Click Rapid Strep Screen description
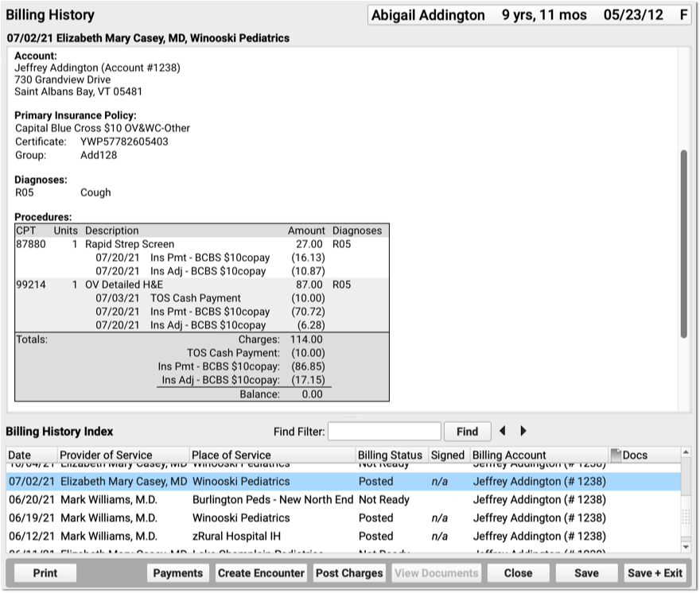The width and height of the screenshot is (700, 593). tap(130, 244)
